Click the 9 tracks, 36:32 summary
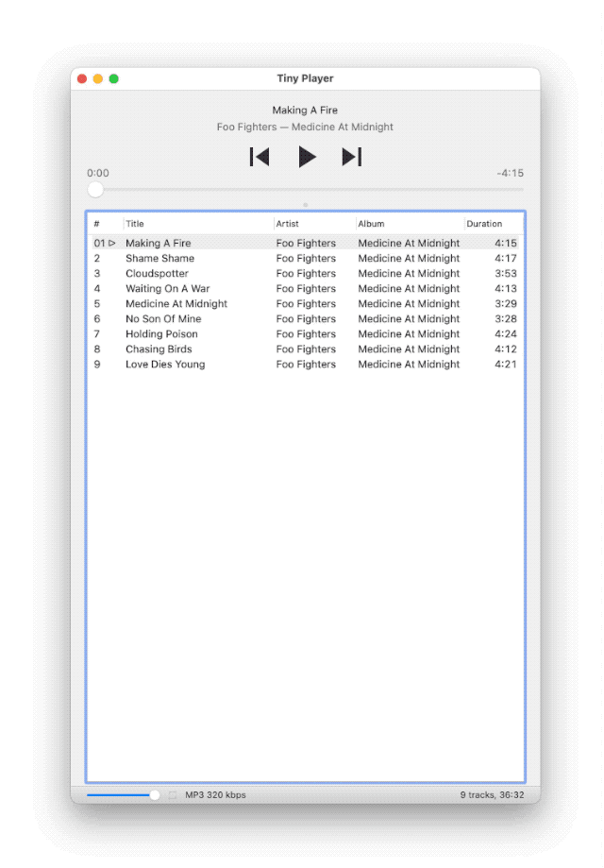604x868 pixels. click(x=492, y=795)
